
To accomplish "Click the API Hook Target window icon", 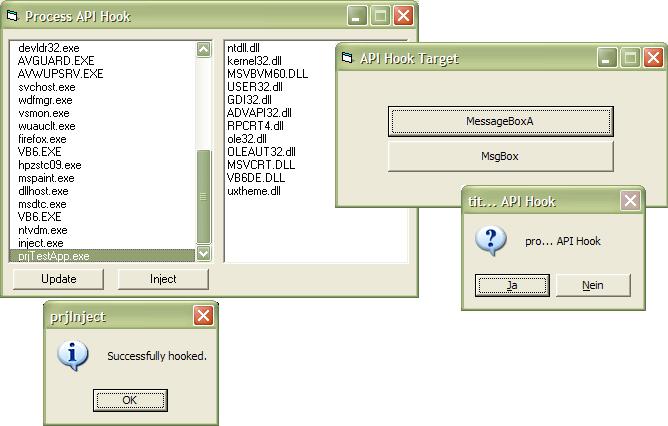I will tap(347, 58).
